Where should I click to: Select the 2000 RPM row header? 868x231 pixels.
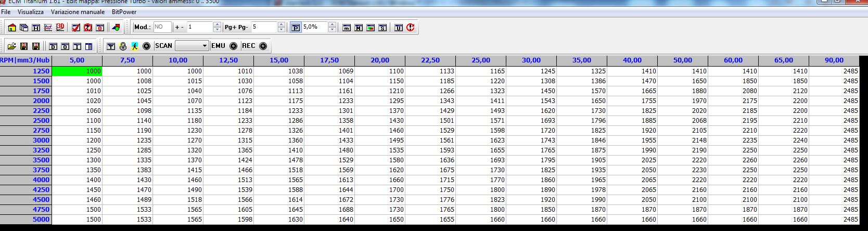pos(25,101)
